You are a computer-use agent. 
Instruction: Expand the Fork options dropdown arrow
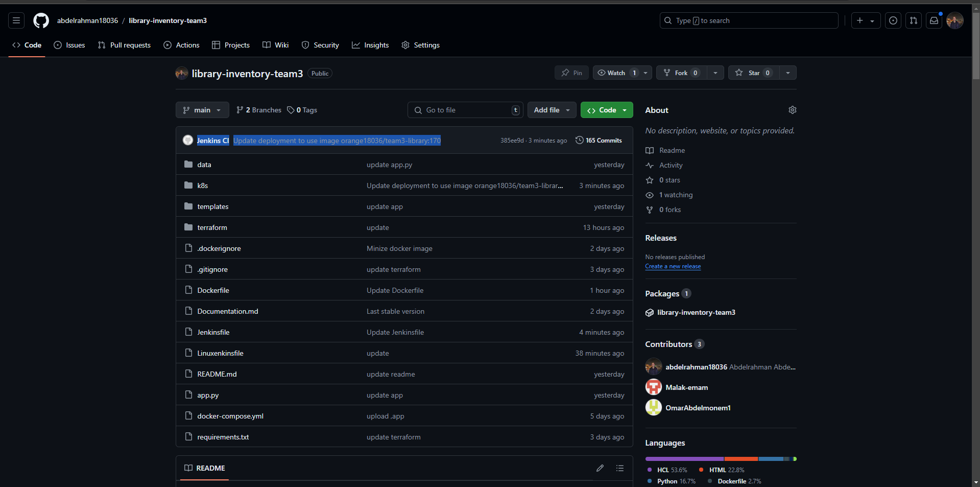715,73
